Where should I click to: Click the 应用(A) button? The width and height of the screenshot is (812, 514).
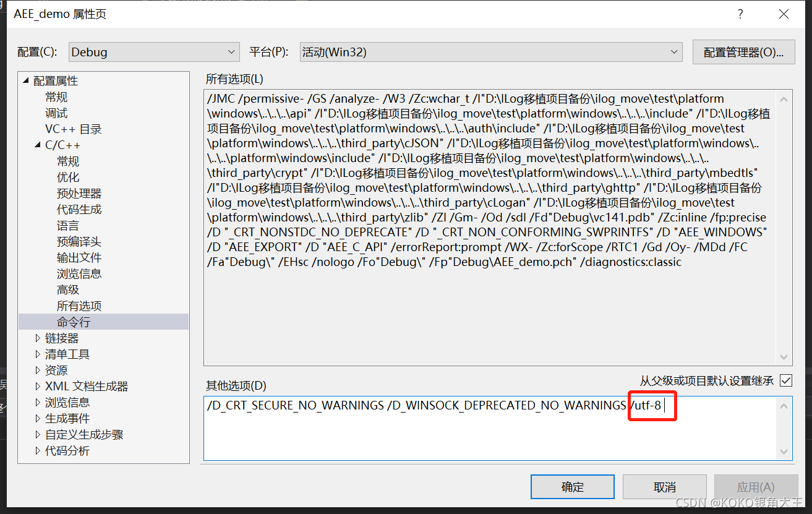tap(756, 487)
